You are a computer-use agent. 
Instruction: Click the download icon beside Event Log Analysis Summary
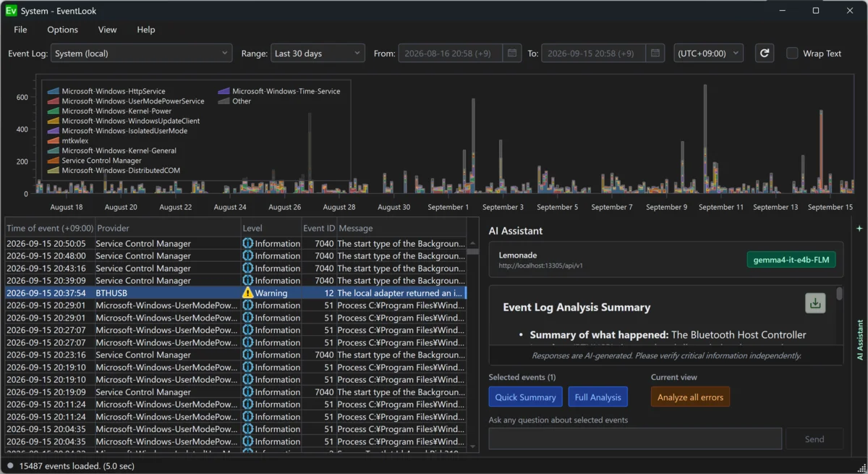[x=815, y=303]
